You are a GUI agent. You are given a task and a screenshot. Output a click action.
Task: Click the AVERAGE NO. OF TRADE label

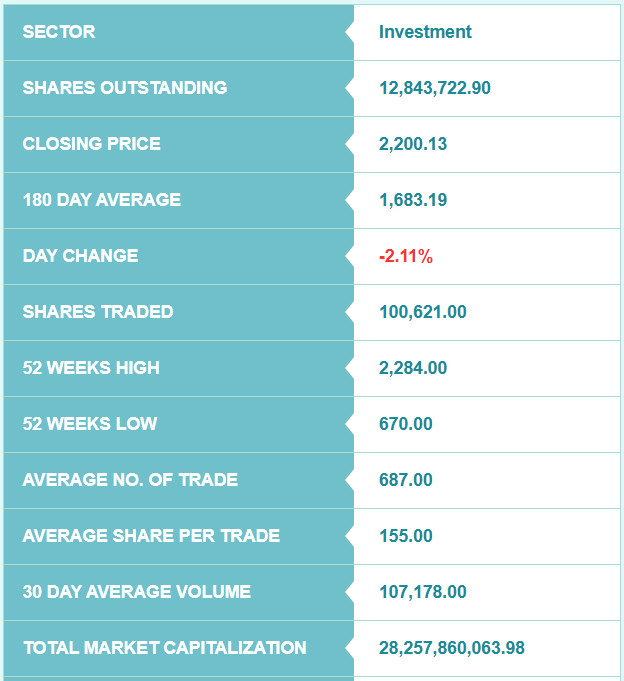tap(130, 480)
